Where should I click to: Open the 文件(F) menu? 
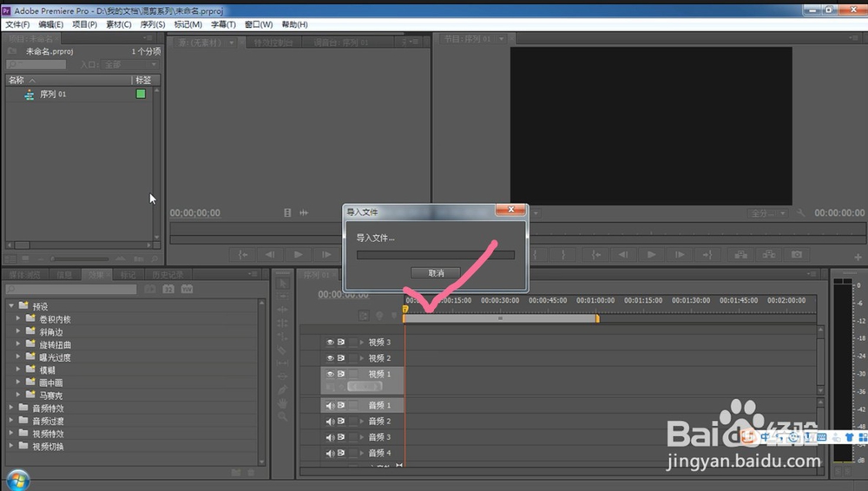coord(17,24)
